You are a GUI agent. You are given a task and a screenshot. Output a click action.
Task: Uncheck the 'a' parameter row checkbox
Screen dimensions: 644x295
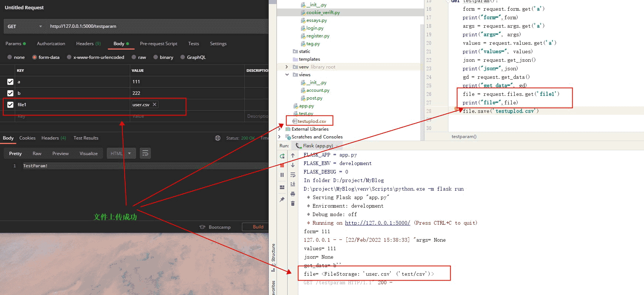(x=10, y=82)
